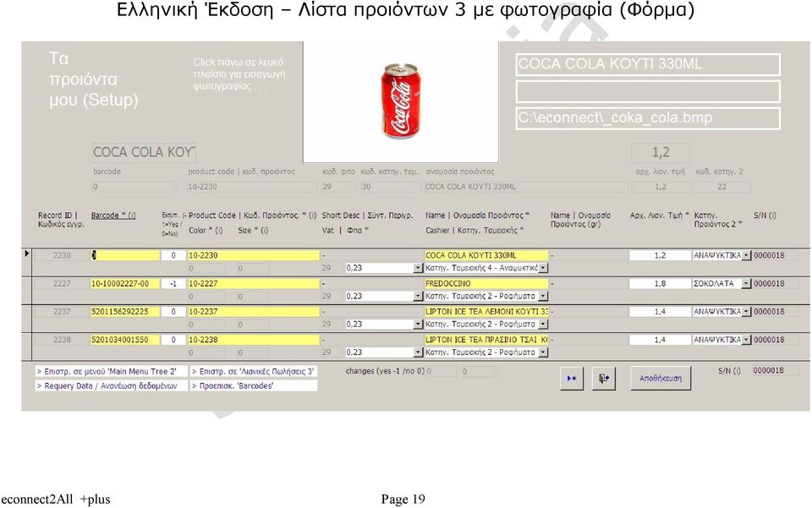
Task: Open VAT 0,23 dropdown under product 10-2237
Action: [x=418, y=324]
